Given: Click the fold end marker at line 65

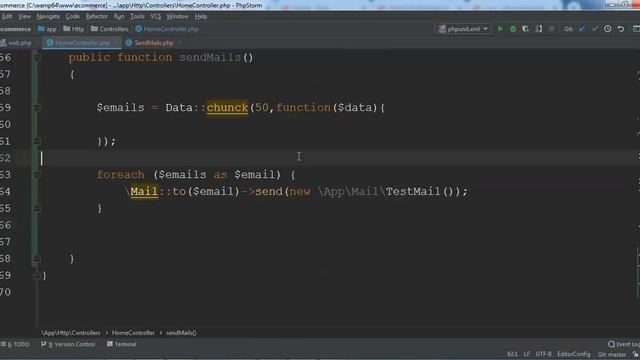Looking at the screenshot, I should pos(37,209).
